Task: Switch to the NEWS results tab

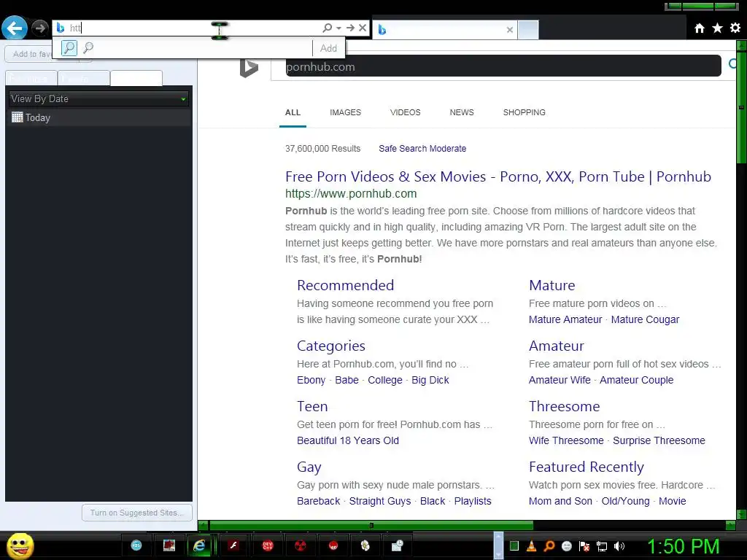Action: [x=462, y=112]
